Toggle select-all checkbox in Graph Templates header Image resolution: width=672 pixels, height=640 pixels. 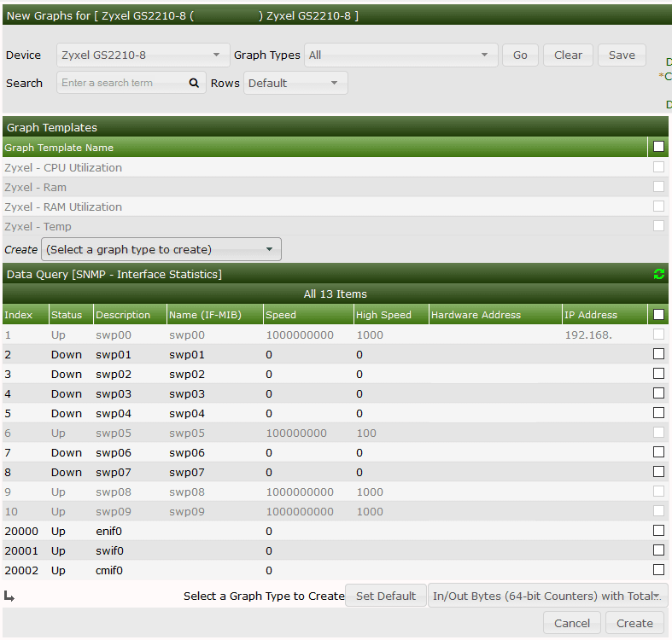click(658, 148)
